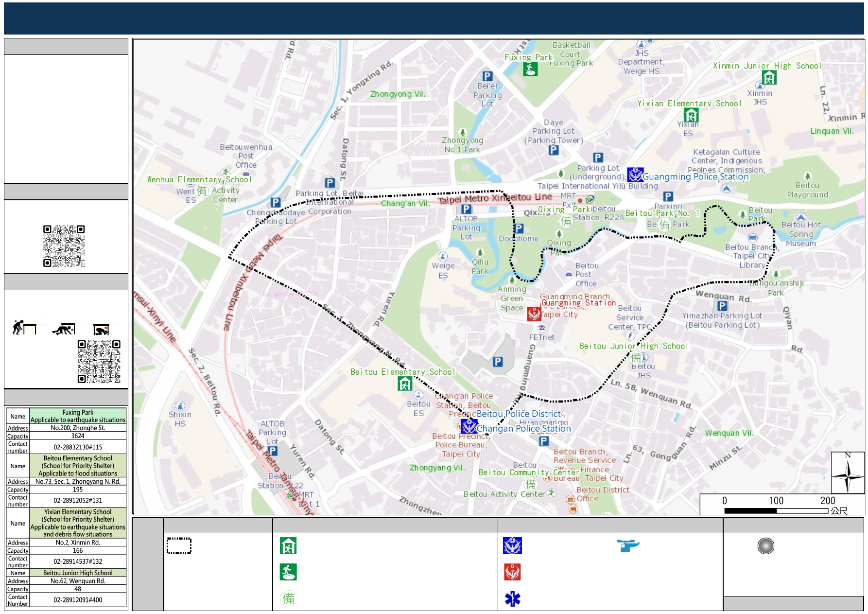Select the Guangming Police Station badge icon

tap(635, 175)
